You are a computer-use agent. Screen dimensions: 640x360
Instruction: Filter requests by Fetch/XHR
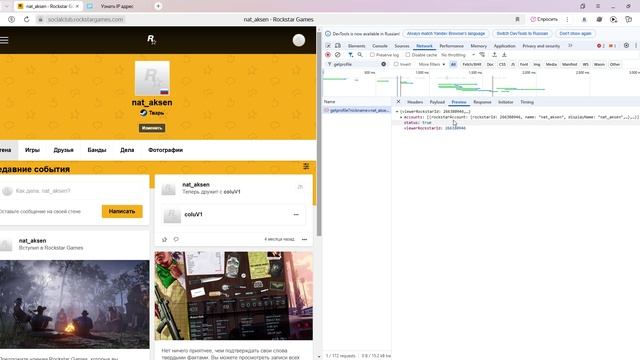click(x=472, y=64)
